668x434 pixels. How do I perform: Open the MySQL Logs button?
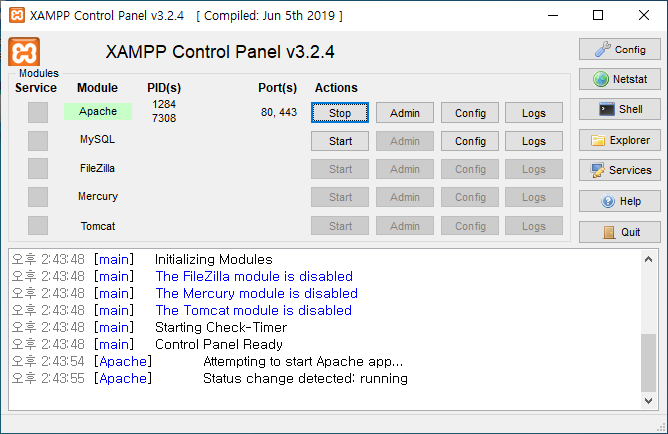(x=534, y=141)
